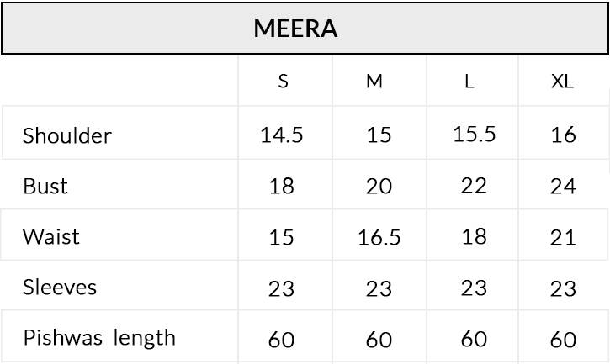This screenshot has width=610, height=364.
Task: Click the MEERA title header
Action: click(296, 29)
